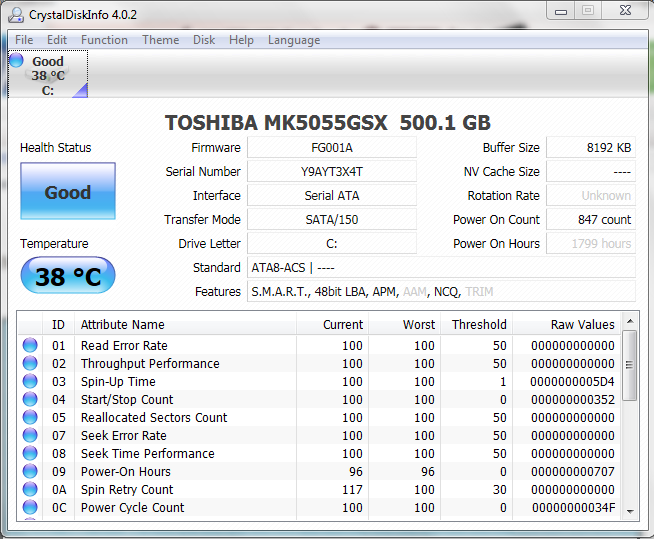
Task: Open the Disk menu
Action: [204, 40]
